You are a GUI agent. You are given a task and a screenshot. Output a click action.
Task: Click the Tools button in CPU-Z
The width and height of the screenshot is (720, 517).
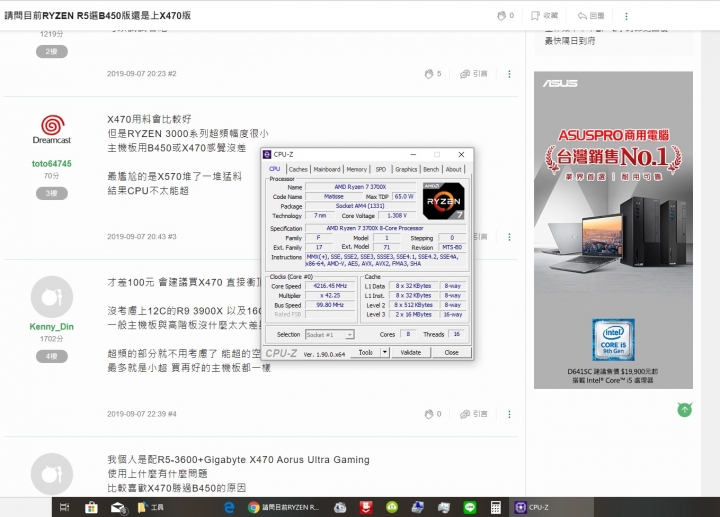point(366,353)
